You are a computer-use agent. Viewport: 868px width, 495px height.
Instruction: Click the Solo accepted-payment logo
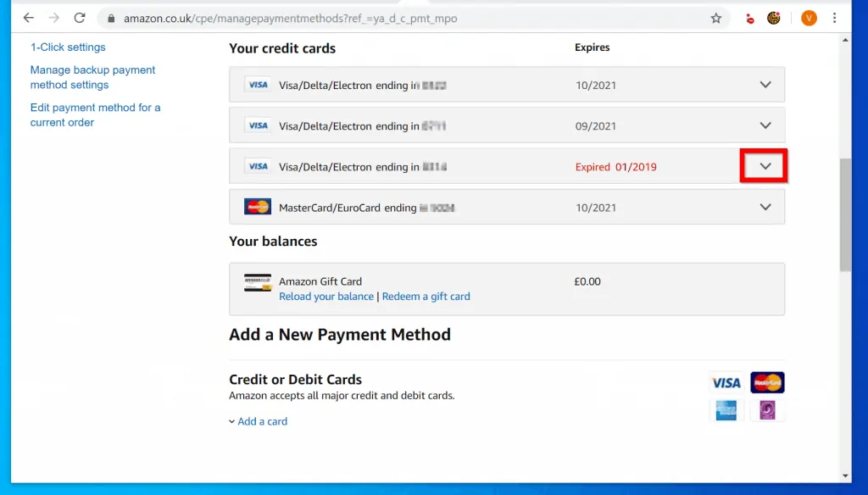(767, 410)
